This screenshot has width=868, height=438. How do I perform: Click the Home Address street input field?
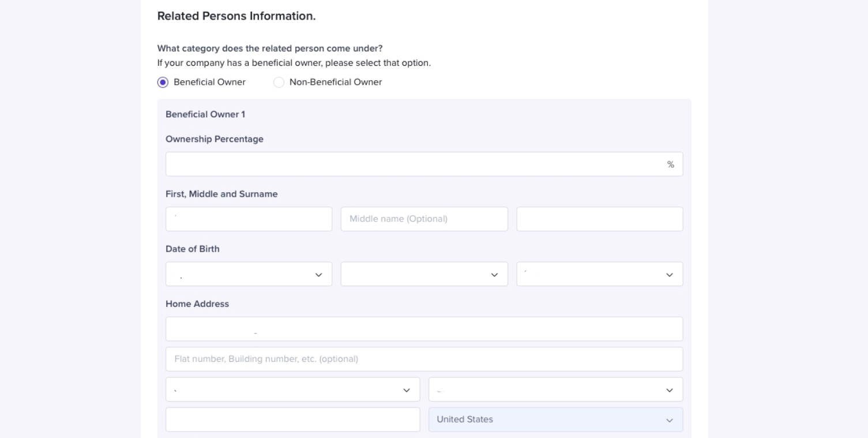pos(424,329)
